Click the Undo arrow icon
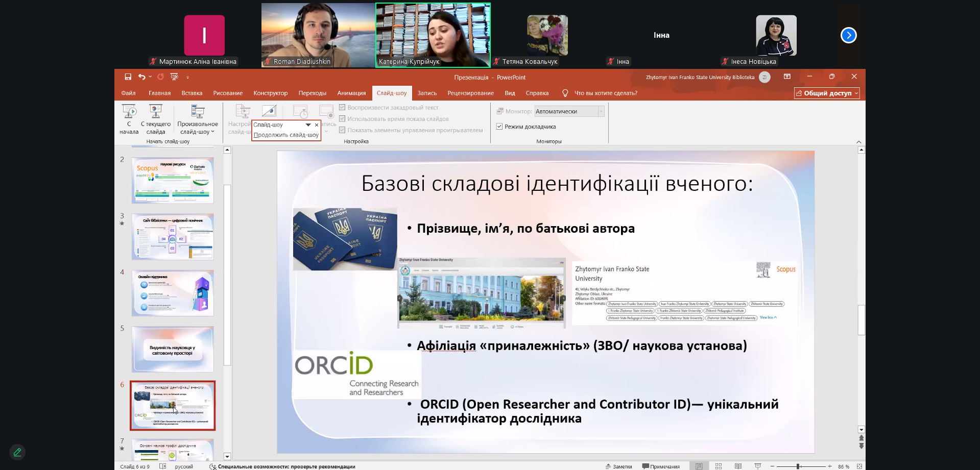The width and height of the screenshot is (980, 470). point(141,77)
